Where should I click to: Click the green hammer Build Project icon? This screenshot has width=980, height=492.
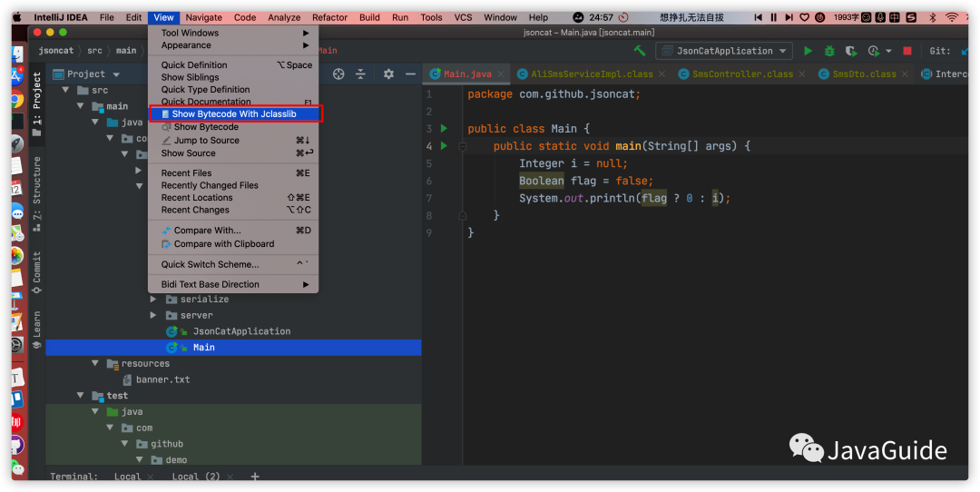[640, 51]
